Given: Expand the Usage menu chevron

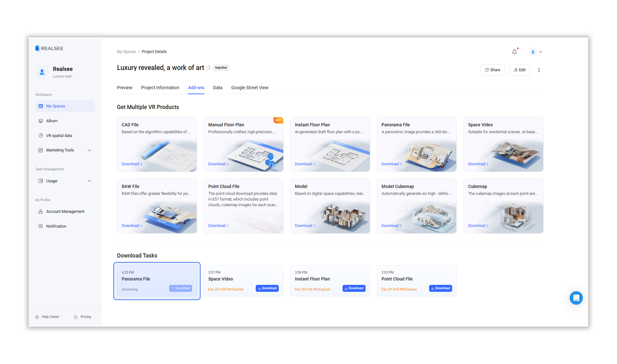Looking at the screenshot, I should point(89,181).
